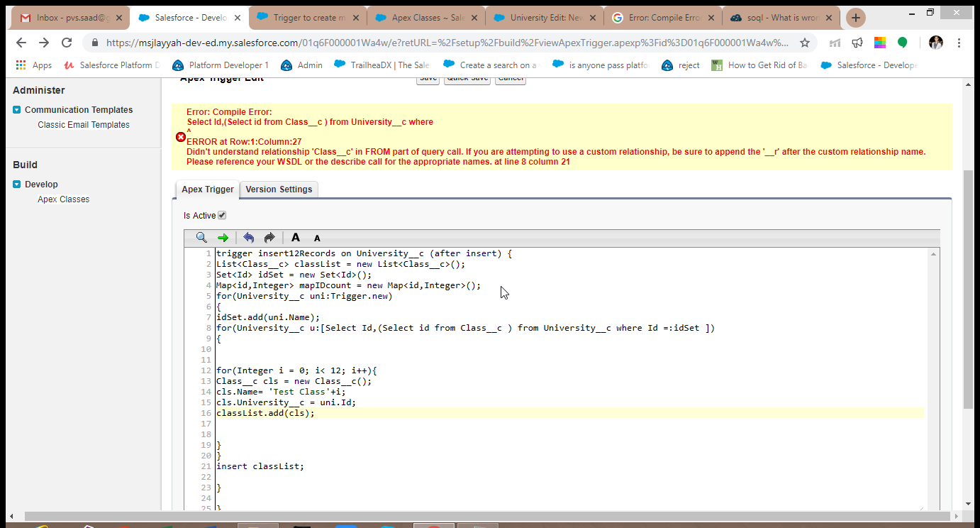Increase font size with the large A icon

tap(296, 237)
